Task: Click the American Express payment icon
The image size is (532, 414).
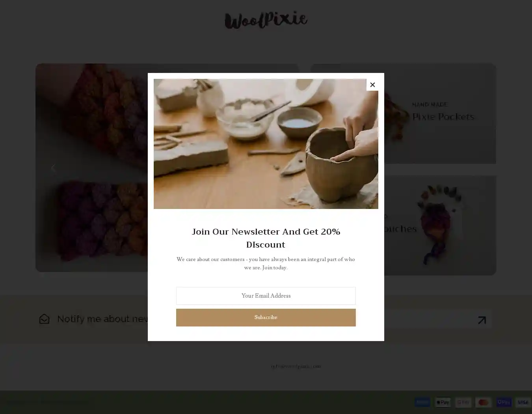Action: click(x=422, y=402)
